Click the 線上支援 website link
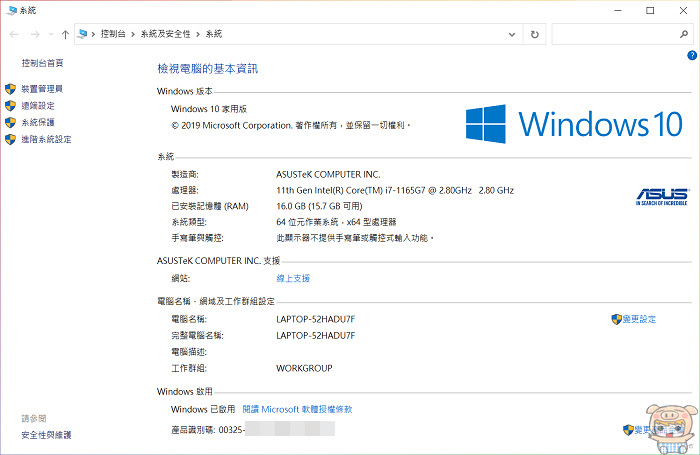The width and height of the screenshot is (700, 455). click(x=293, y=278)
